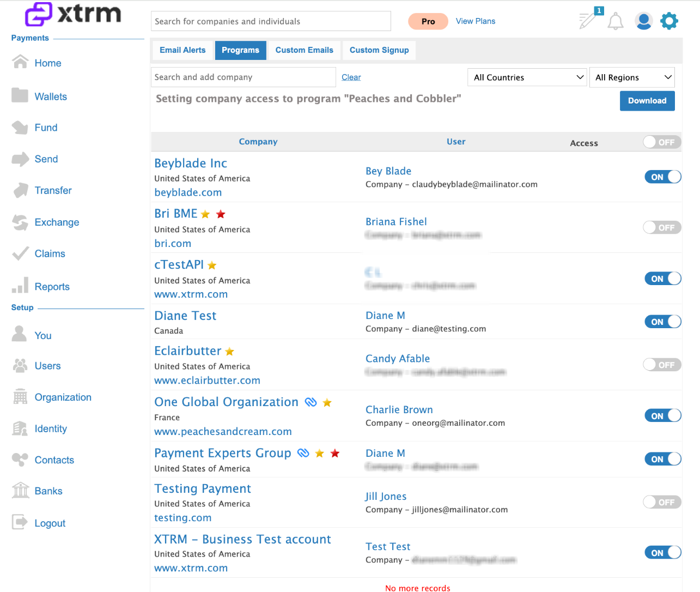Click the Banks building icon
700x592 pixels.
click(x=21, y=490)
